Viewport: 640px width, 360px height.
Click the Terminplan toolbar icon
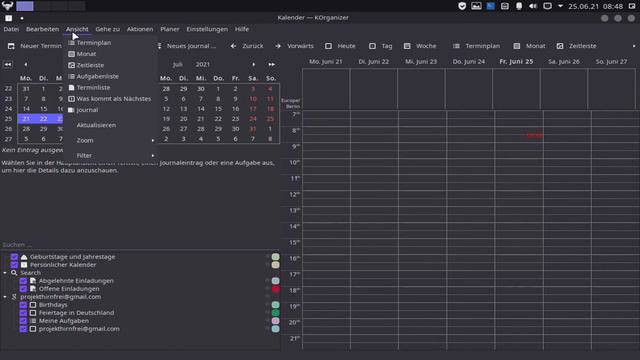(456, 46)
